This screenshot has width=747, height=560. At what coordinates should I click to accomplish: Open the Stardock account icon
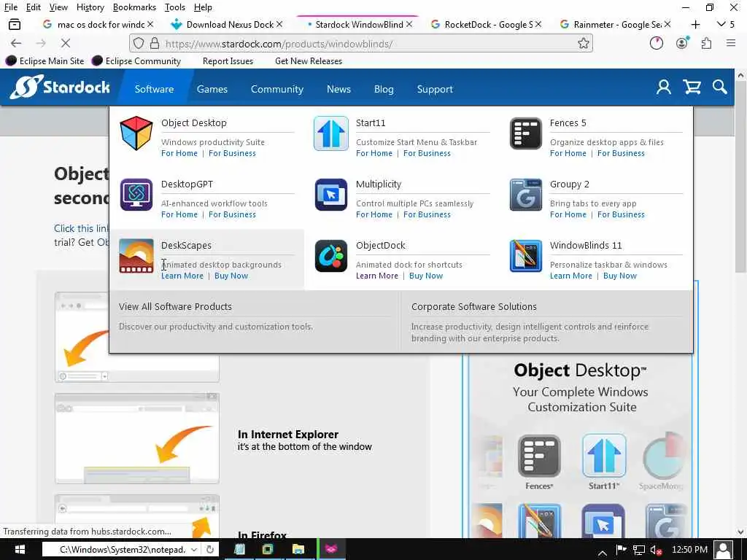tap(664, 87)
